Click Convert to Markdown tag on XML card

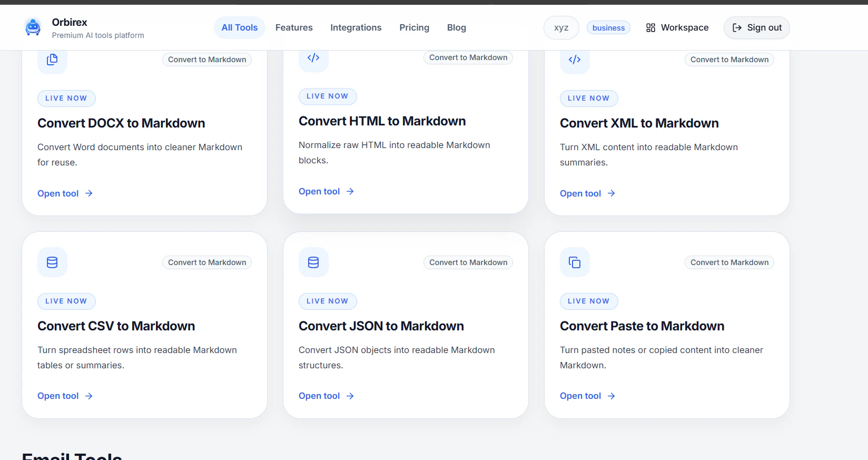pyautogui.click(x=729, y=60)
